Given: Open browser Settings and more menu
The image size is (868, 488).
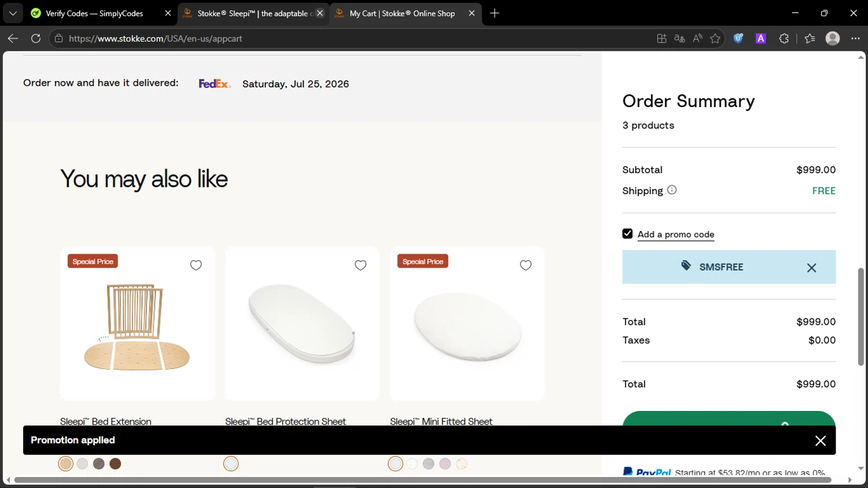Looking at the screenshot, I should tap(856, 38).
